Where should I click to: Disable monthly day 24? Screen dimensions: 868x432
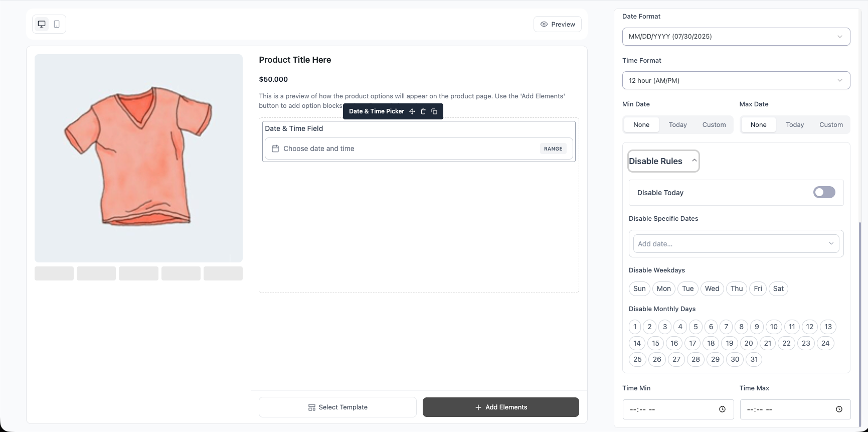click(825, 343)
